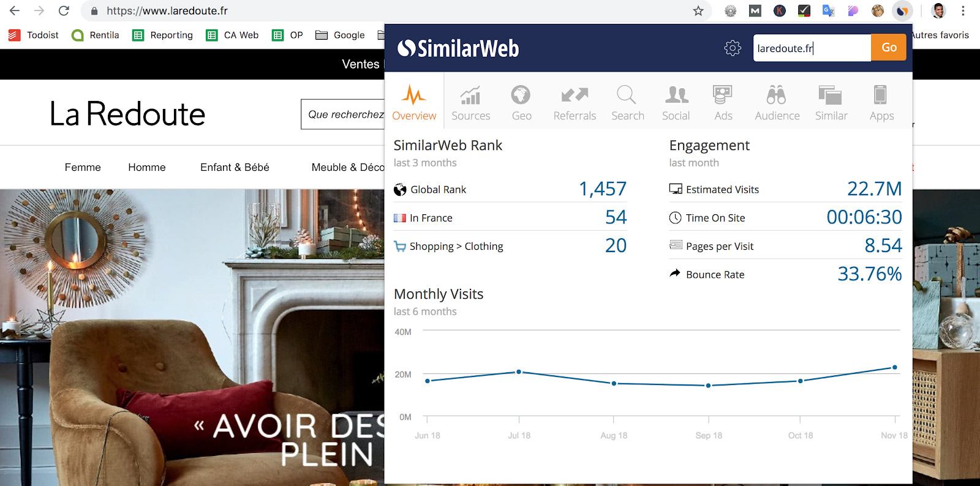
Task: Click the Nov 18 data point on chart
Action: pyautogui.click(x=895, y=367)
